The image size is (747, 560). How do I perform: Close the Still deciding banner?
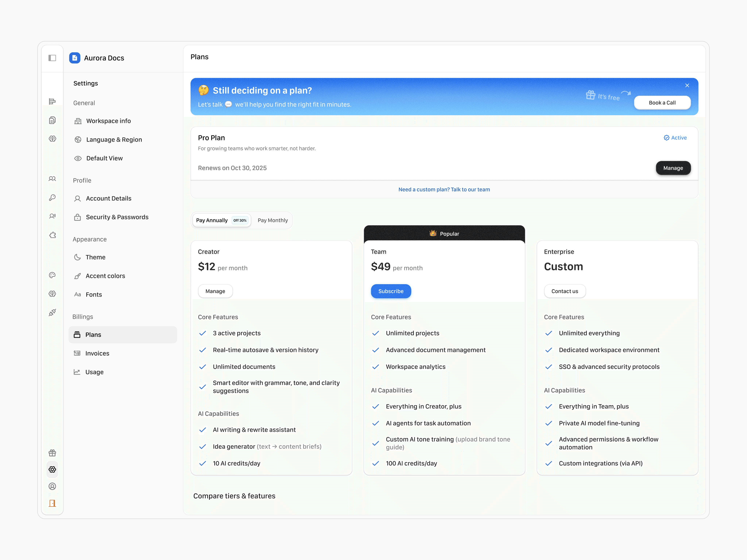click(687, 85)
